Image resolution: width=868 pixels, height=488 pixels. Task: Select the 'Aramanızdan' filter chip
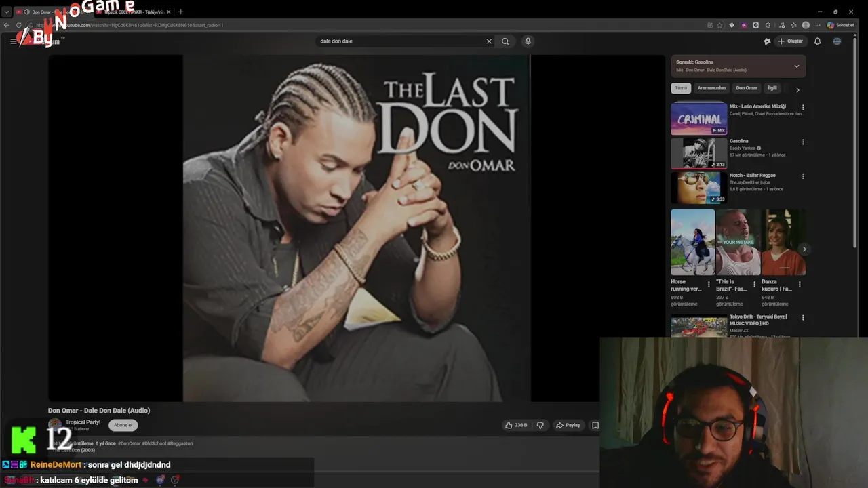[x=711, y=88]
